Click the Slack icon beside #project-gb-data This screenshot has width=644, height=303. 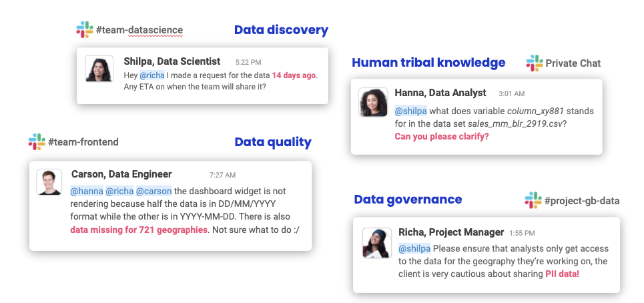pos(533,200)
